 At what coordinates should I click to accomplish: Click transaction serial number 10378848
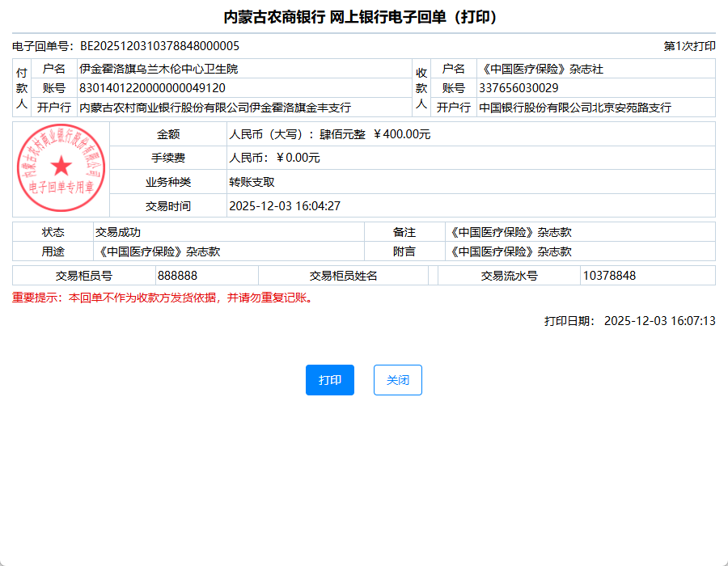(x=609, y=276)
